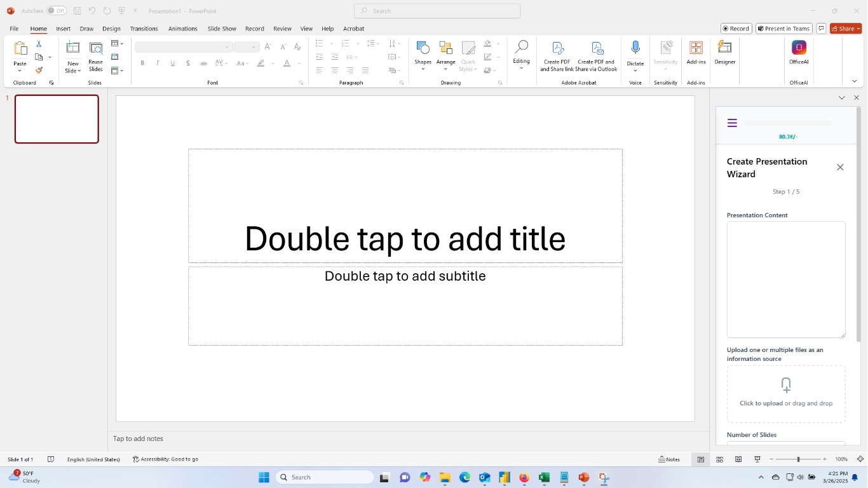Toggle the Notes pane
The height and width of the screenshot is (488, 868).
pyautogui.click(x=669, y=459)
